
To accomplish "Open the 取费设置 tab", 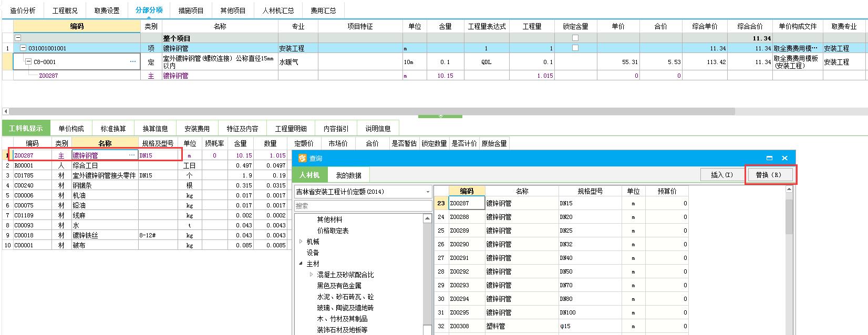I will pyautogui.click(x=107, y=11).
